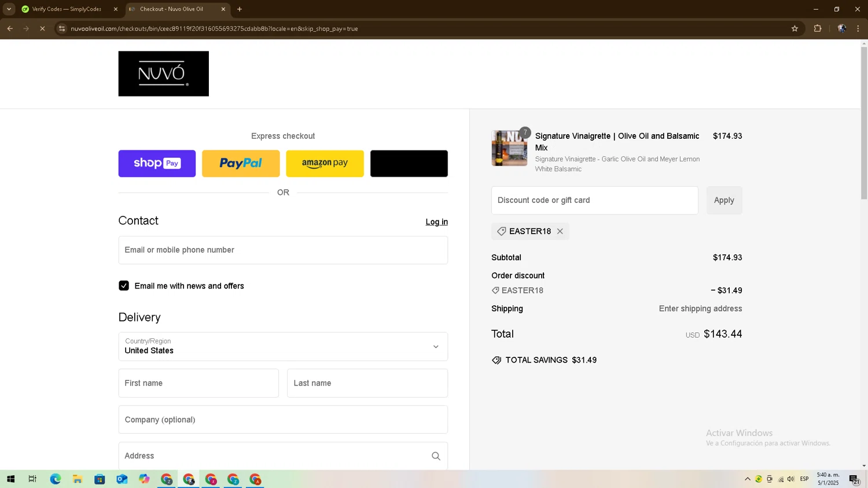This screenshot has width=868, height=488.
Task: Open the tab search dropdown
Action: click(9, 9)
